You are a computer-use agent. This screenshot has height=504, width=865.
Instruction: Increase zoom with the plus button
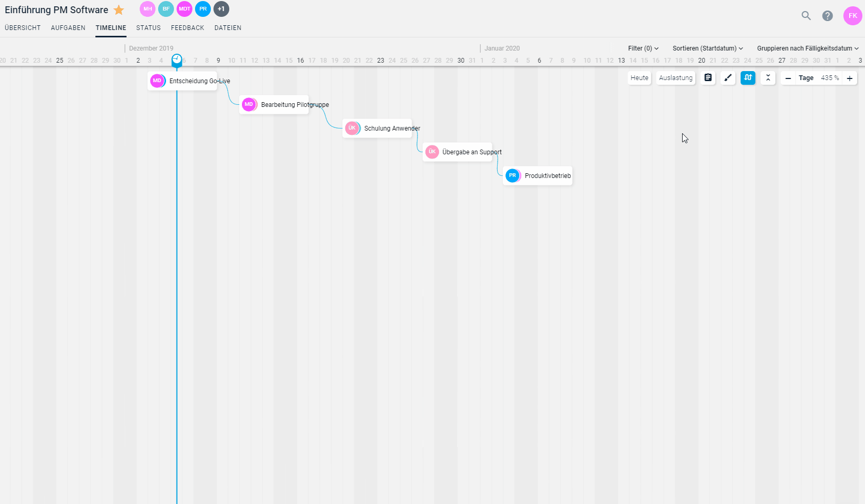pos(850,78)
